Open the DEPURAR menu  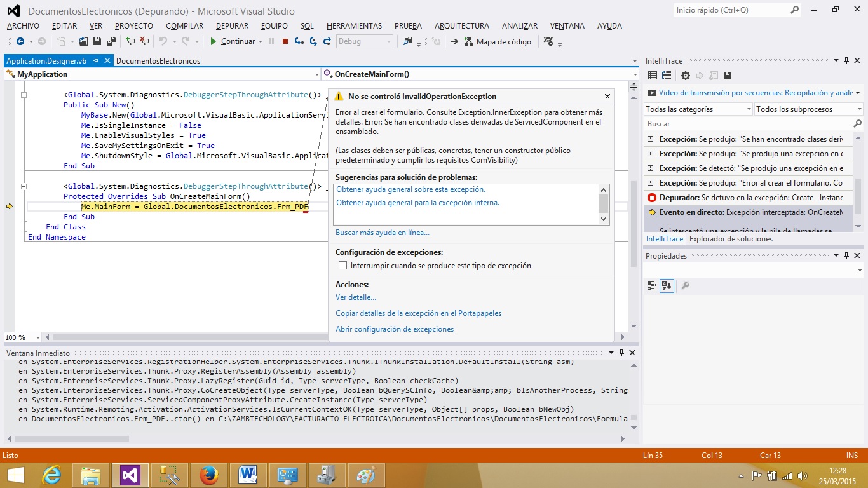(x=232, y=26)
